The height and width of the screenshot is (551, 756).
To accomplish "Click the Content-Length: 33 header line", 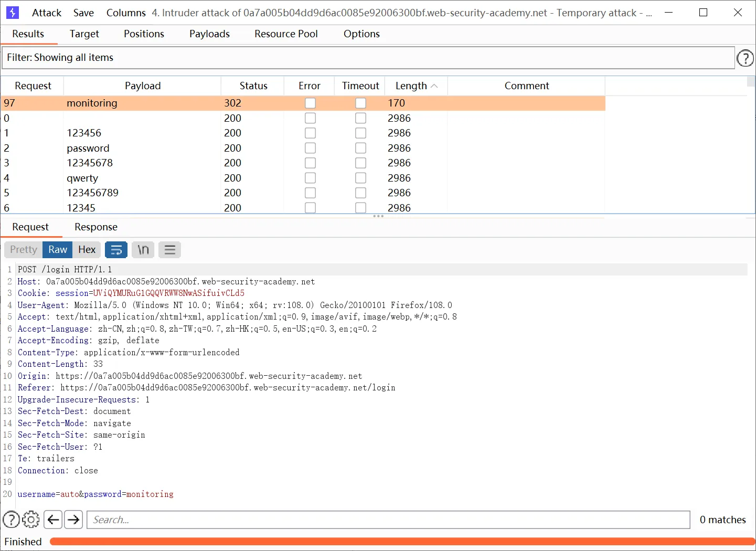I will click(x=60, y=364).
